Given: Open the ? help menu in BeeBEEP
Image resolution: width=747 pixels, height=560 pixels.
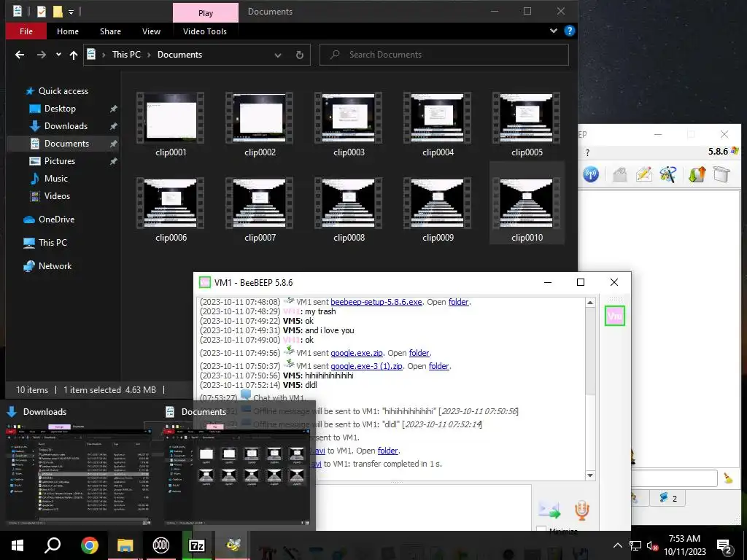Looking at the screenshot, I should tap(587, 153).
